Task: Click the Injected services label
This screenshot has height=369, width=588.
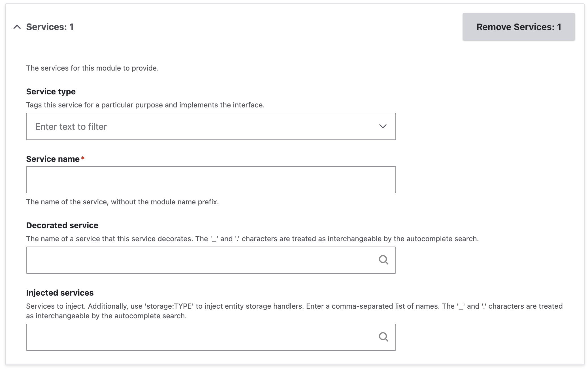Action: click(x=60, y=293)
